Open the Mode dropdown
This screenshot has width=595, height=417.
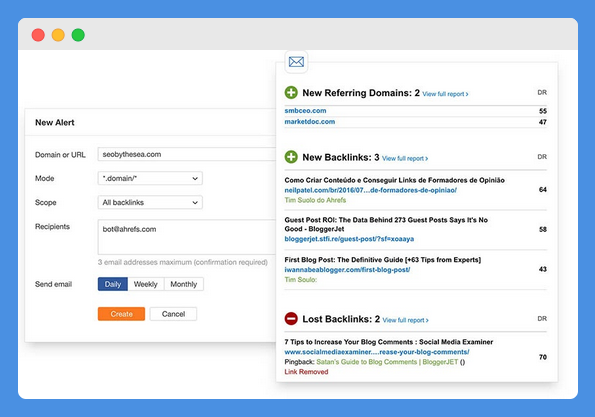(x=150, y=178)
